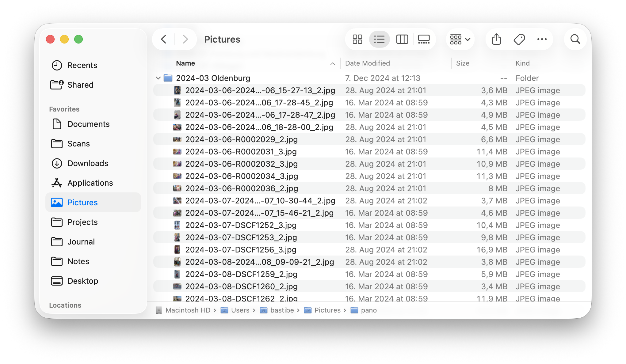Select 2024-03-07-DSCF1256_3.jpg file
This screenshot has width=626, height=364.
point(241,250)
